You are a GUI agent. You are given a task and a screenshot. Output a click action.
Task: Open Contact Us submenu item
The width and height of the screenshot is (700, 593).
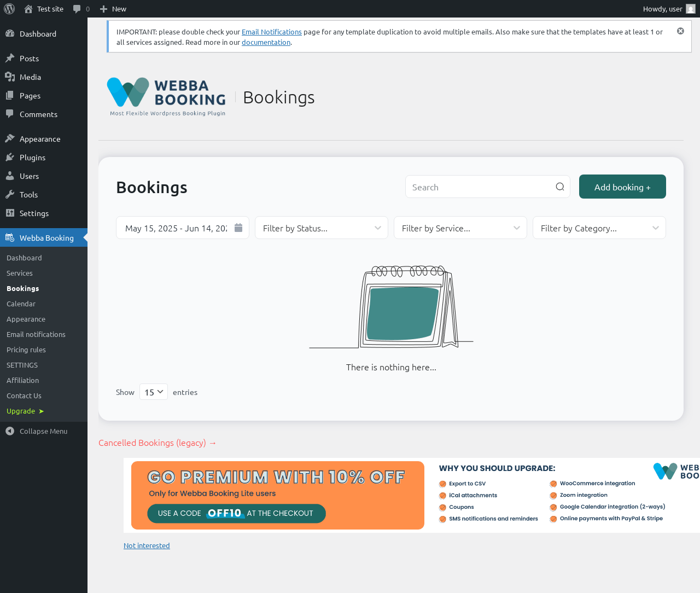click(24, 396)
